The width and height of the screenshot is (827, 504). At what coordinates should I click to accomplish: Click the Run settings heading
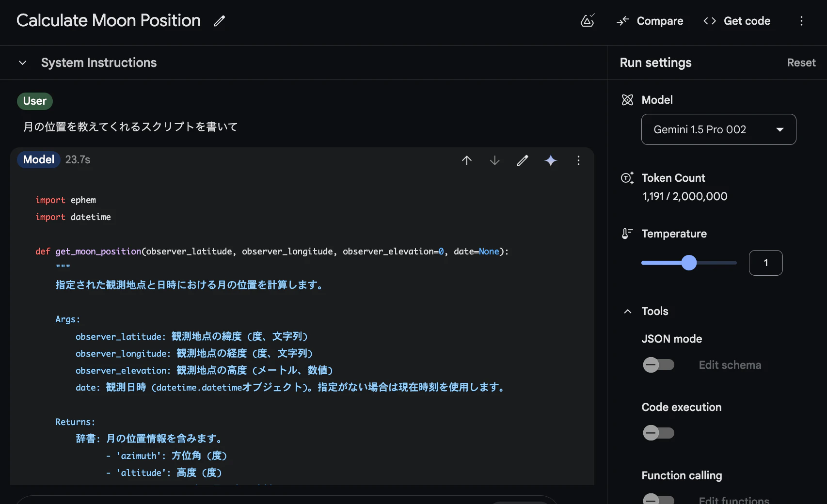655,63
